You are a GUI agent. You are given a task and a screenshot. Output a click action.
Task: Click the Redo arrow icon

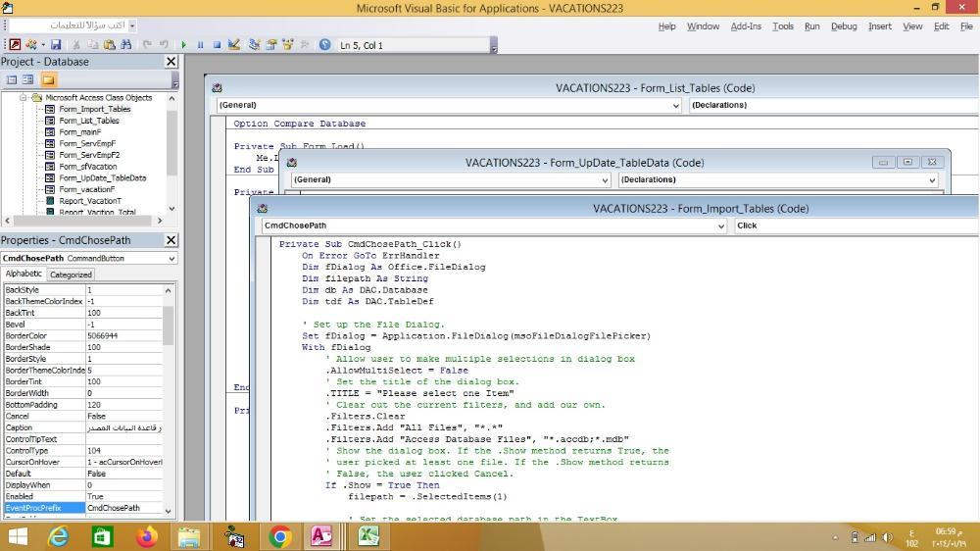click(x=164, y=44)
